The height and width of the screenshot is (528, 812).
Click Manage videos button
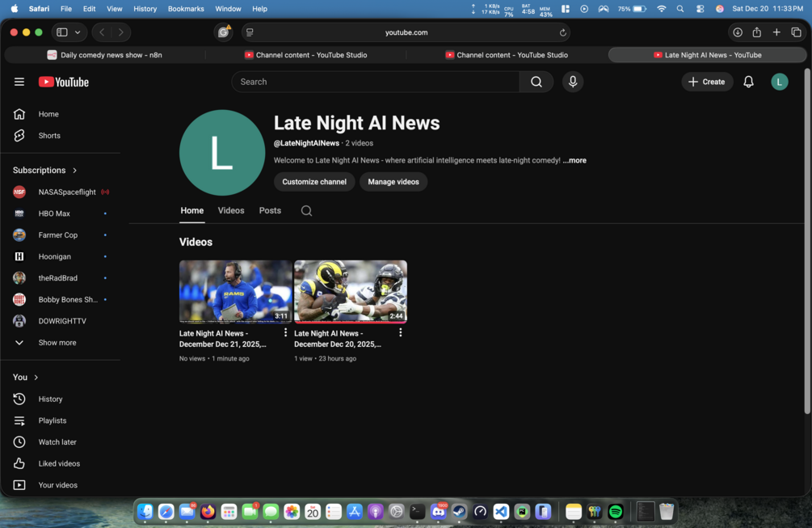393,182
